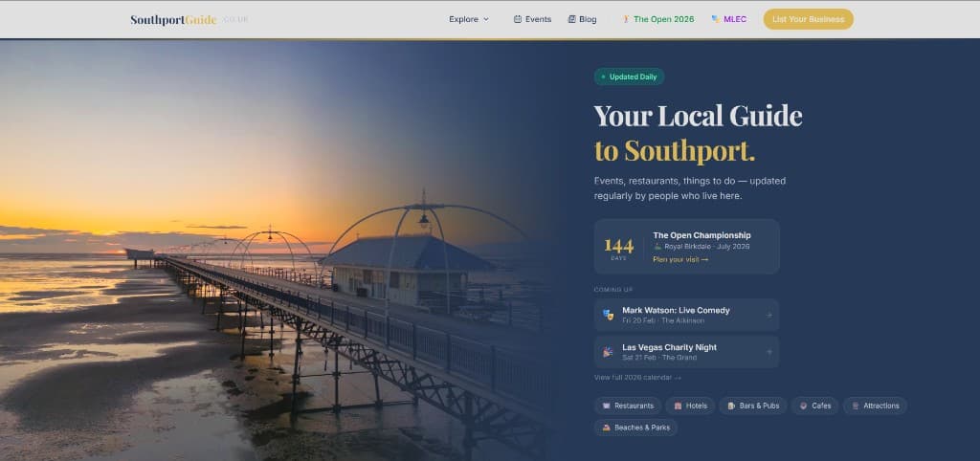Select the Attractions category chip
The width and height of the screenshot is (980, 461).
(875, 406)
